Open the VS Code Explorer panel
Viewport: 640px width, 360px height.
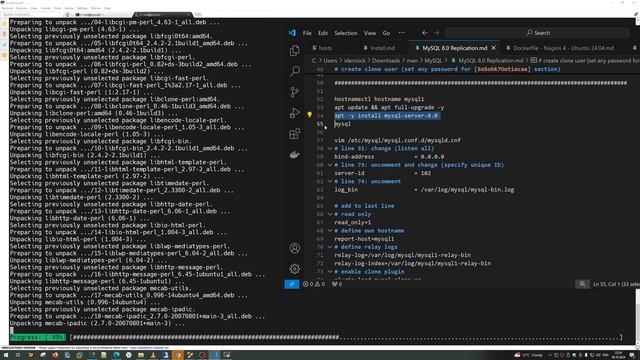click(x=294, y=51)
